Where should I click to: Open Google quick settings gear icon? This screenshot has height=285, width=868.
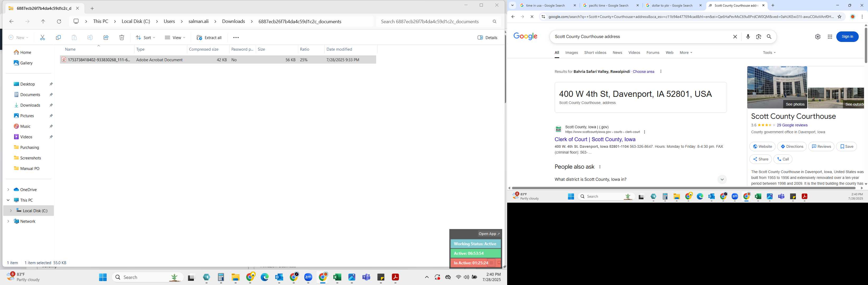coord(818,37)
